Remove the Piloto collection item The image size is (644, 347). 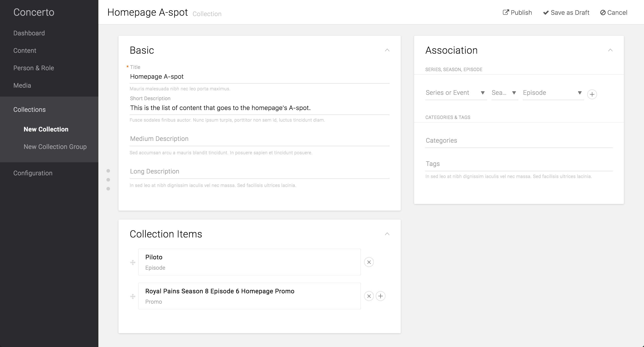369,262
